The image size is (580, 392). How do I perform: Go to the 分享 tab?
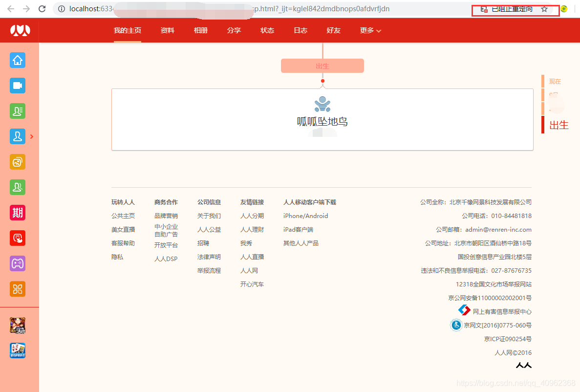click(x=234, y=30)
